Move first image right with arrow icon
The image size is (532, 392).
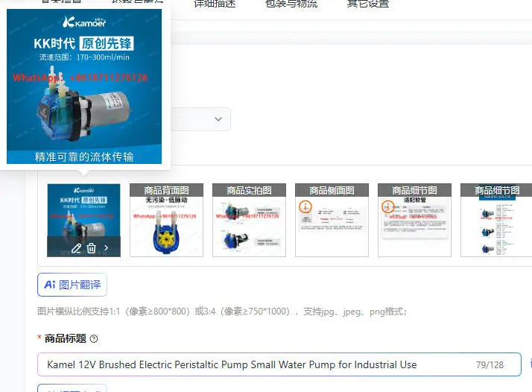(x=107, y=248)
